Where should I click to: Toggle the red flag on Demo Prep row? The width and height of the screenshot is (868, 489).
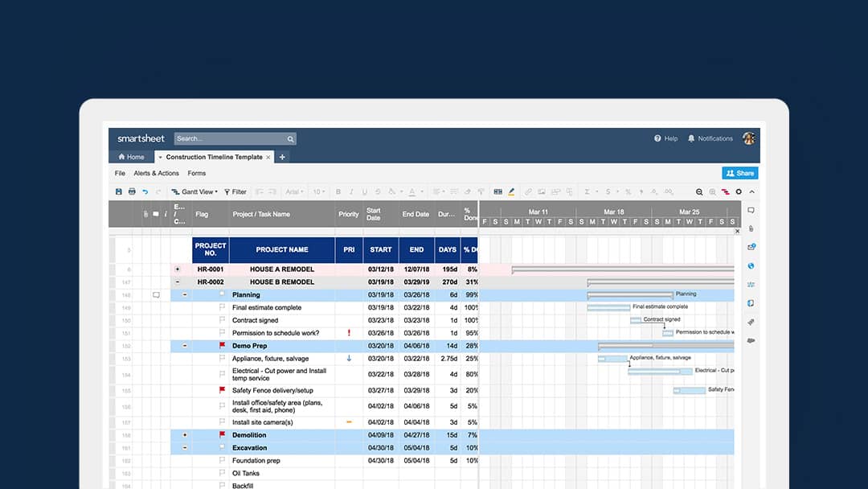[223, 346]
